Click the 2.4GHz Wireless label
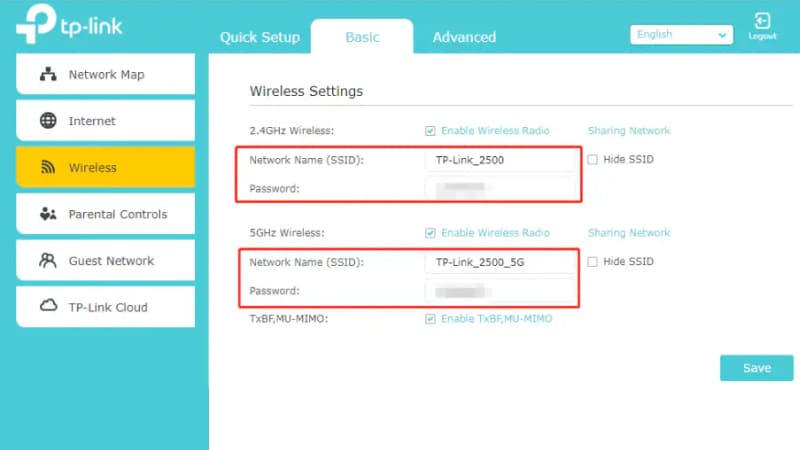 [x=292, y=131]
